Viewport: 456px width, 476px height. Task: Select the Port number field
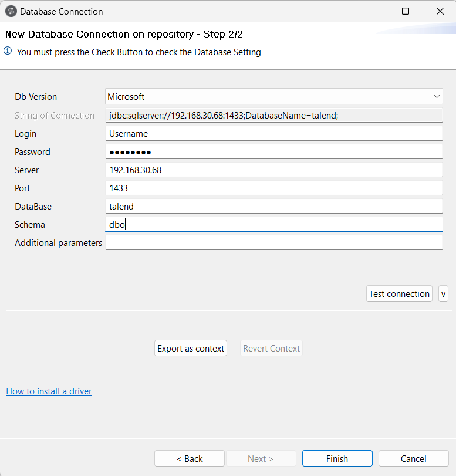click(273, 187)
